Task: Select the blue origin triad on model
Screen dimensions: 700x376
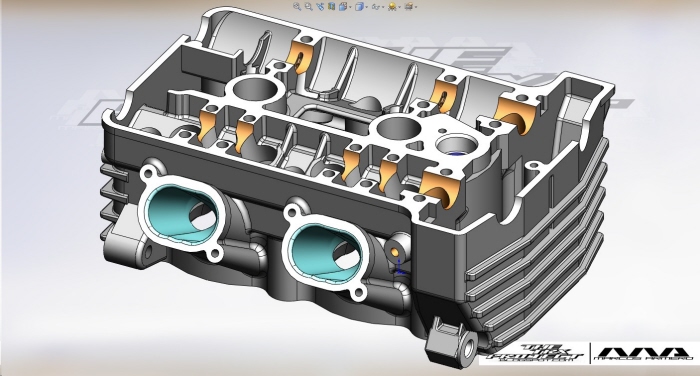Action: (x=400, y=268)
